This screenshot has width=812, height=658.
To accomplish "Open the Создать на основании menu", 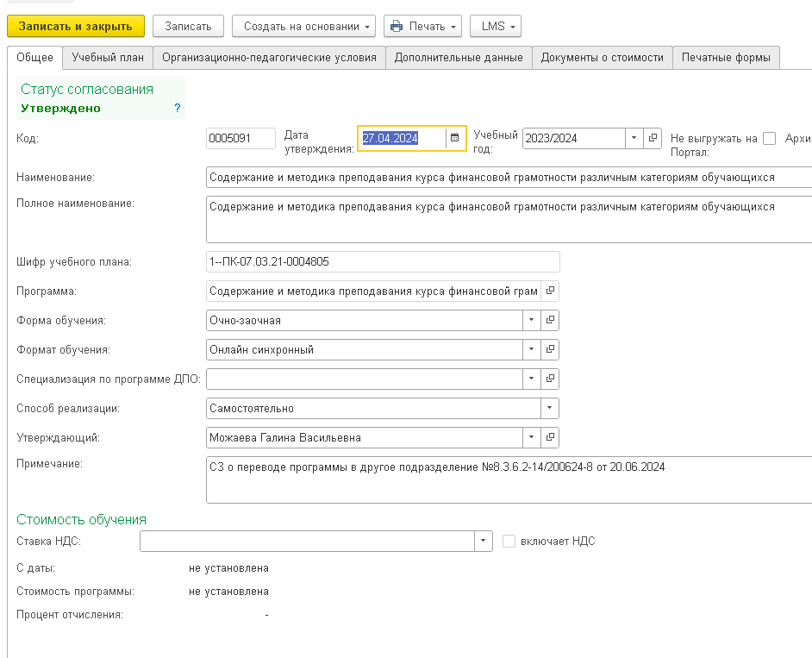I will [x=304, y=27].
